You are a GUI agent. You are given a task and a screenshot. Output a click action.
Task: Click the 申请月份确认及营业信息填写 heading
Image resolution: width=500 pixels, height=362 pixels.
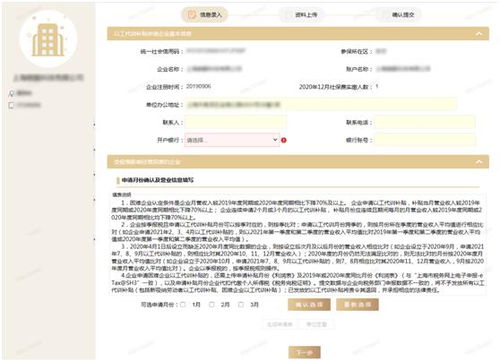click(x=157, y=180)
